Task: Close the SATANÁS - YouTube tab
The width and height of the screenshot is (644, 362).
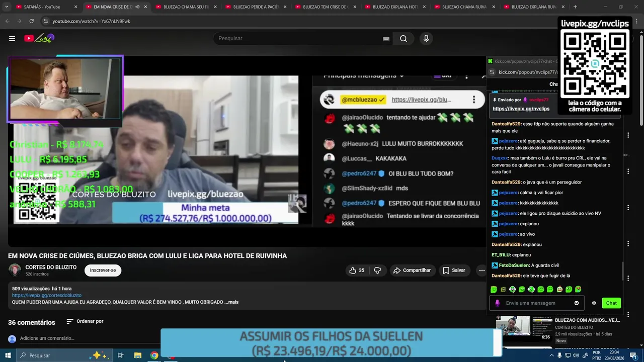Action: [x=75, y=7]
